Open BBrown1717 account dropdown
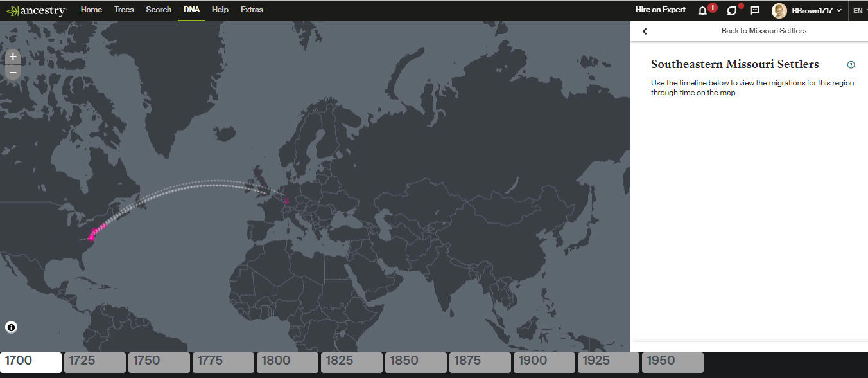Image resolution: width=868 pixels, height=378 pixels. click(817, 10)
